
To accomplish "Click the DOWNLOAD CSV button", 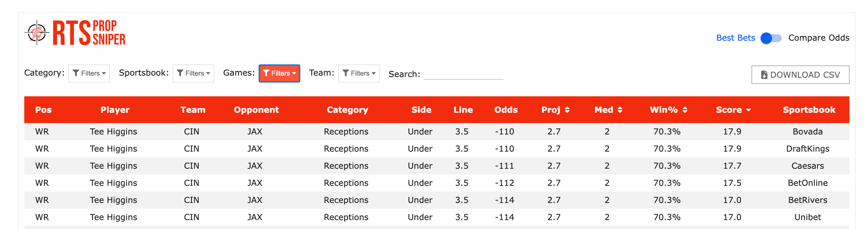I will click(x=800, y=75).
